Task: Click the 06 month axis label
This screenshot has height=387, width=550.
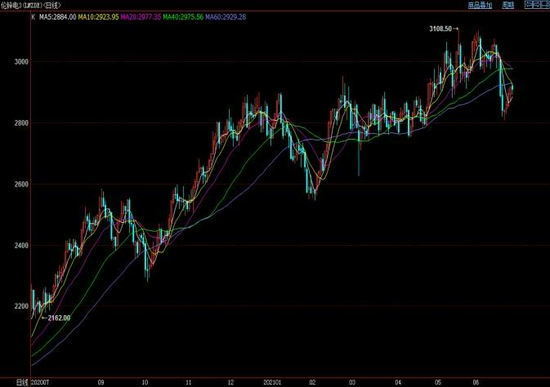Action: [476, 382]
